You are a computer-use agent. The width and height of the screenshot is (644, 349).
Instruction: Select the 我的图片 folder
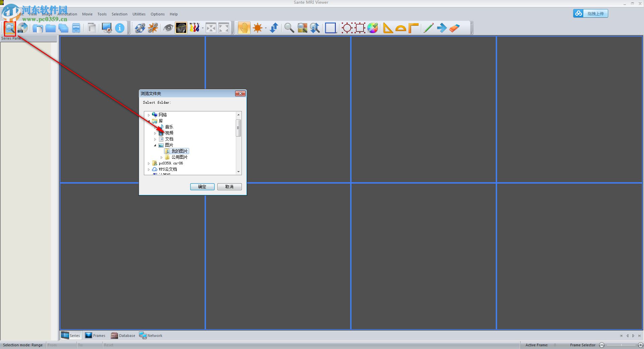click(x=179, y=151)
